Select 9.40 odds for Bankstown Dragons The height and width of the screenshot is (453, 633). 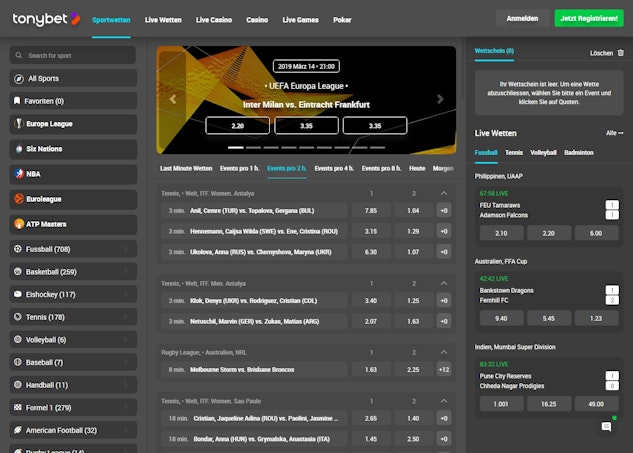pos(501,318)
